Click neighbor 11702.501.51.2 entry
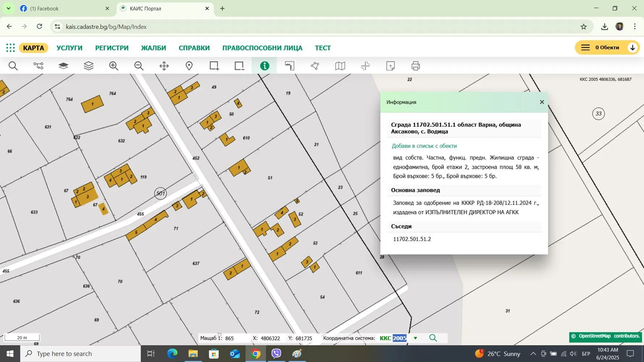 412,239
